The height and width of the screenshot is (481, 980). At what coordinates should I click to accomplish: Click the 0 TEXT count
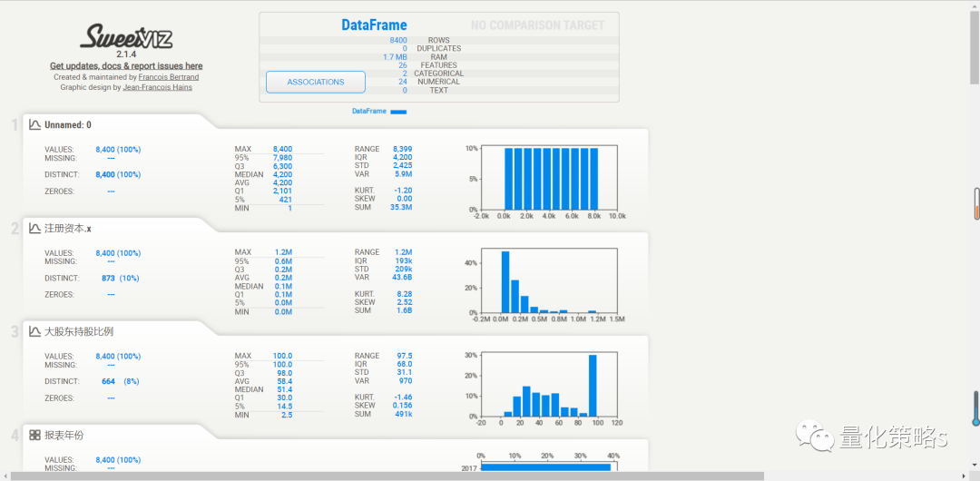pyautogui.click(x=405, y=90)
